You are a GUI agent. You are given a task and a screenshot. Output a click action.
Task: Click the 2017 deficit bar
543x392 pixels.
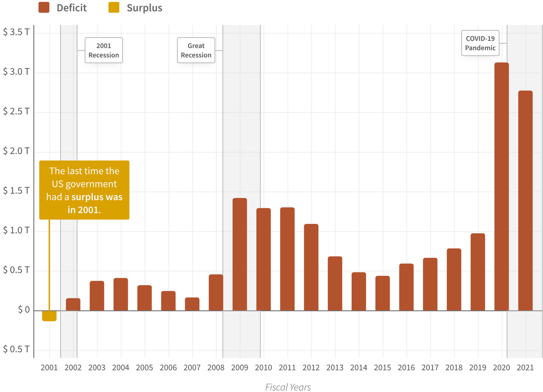tap(430, 284)
